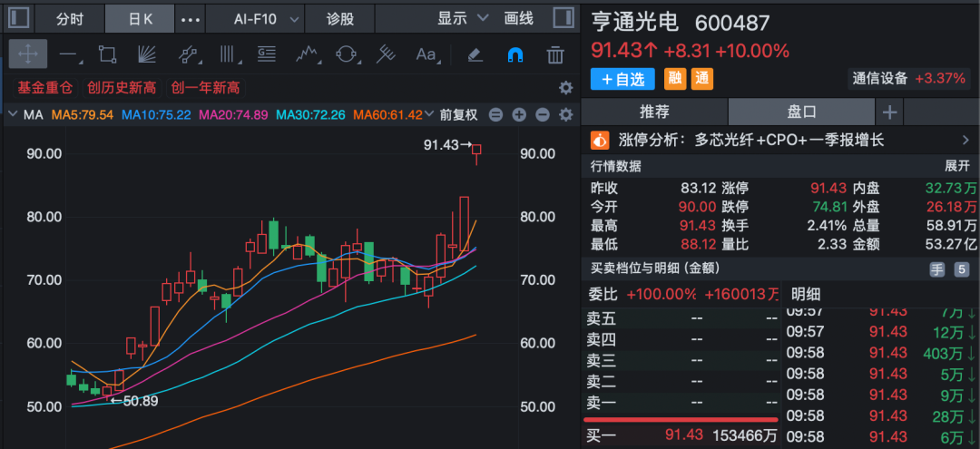This screenshot has height=449, width=980.
Task: Click the orange 涨停分析 icon
Action: coord(600,140)
